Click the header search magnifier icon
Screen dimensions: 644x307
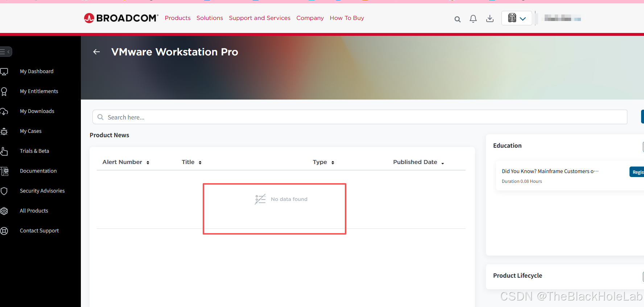458,19
